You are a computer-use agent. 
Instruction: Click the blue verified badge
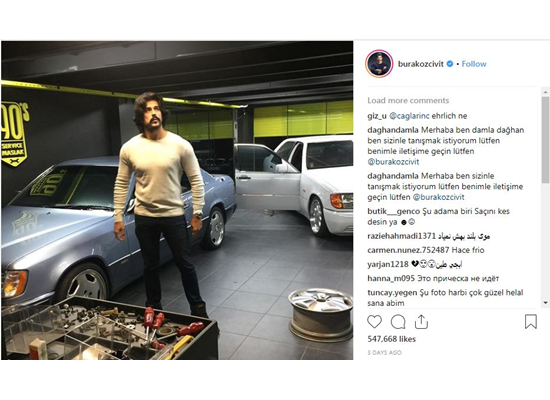[450, 64]
